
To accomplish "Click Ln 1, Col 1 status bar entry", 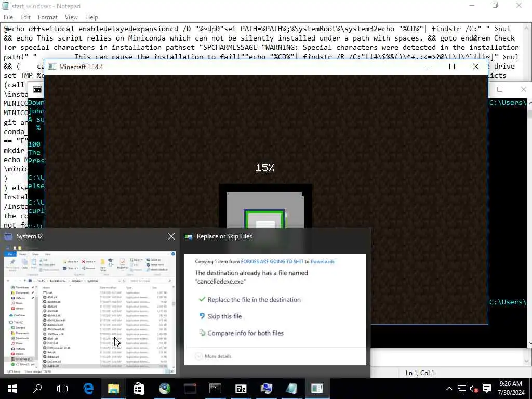I will 420,373.
